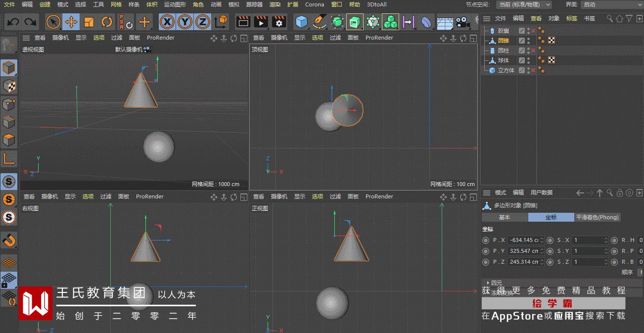Click the Scale tool icon
The height and width of the screenshot is (333, 644).
(x=89, y=22)
